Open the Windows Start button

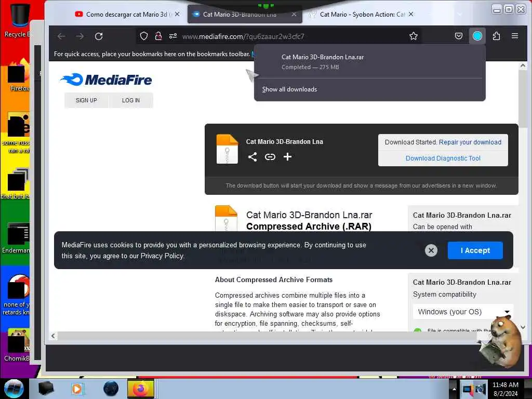[14, 389]
